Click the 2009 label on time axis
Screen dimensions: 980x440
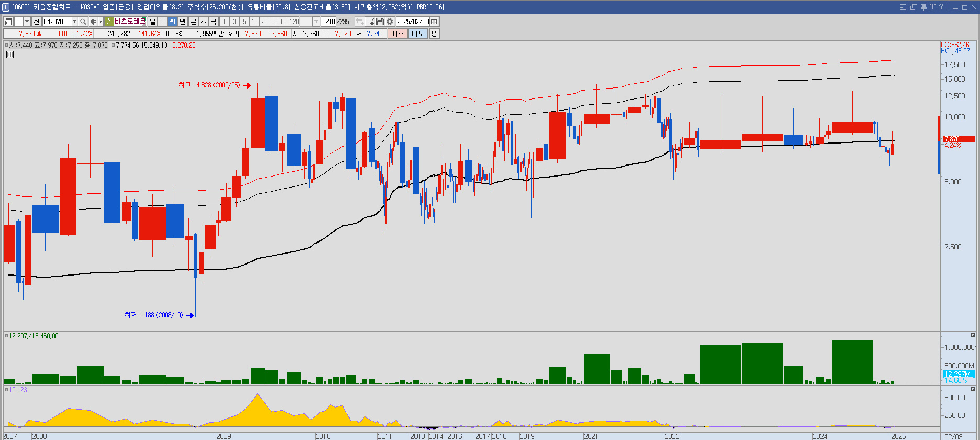(223, 436)
